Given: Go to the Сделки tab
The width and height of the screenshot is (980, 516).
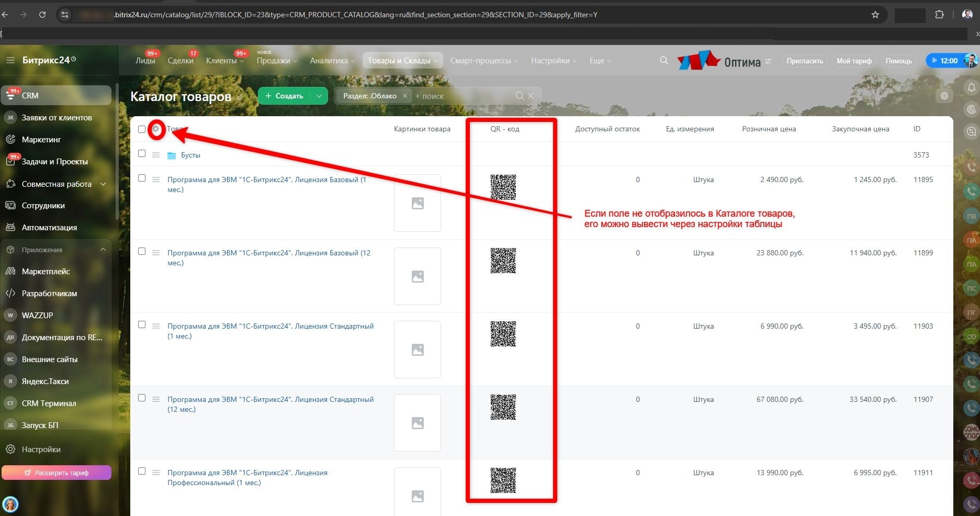Looking at the screenshot, I should point(181,61).
